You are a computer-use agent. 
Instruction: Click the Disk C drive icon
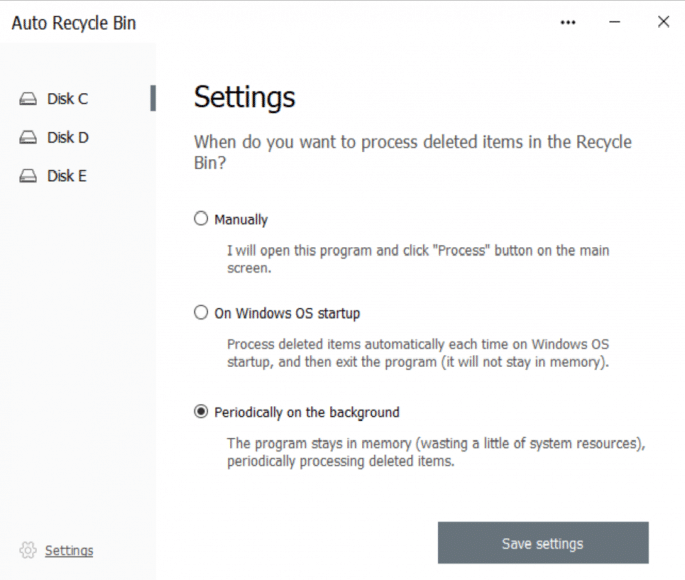pyautogui.click(x=28, y=99)
